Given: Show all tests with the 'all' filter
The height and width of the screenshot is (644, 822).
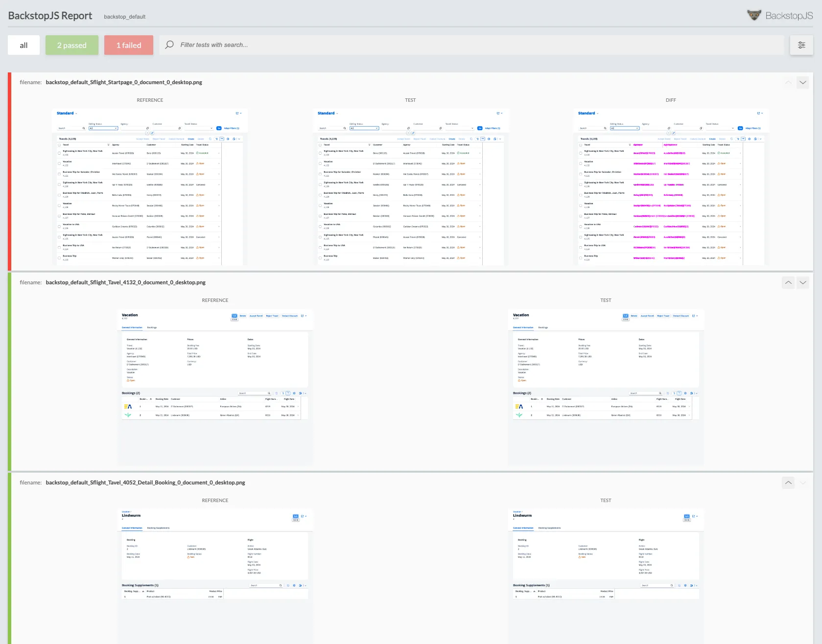Looking at the screenshot, I should (x=23, y=45).
